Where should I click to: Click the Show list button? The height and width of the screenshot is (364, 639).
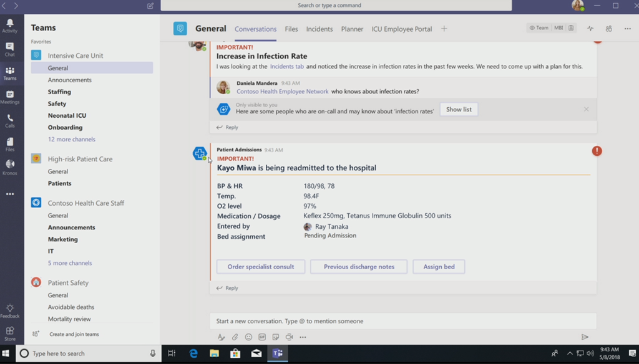459,109
